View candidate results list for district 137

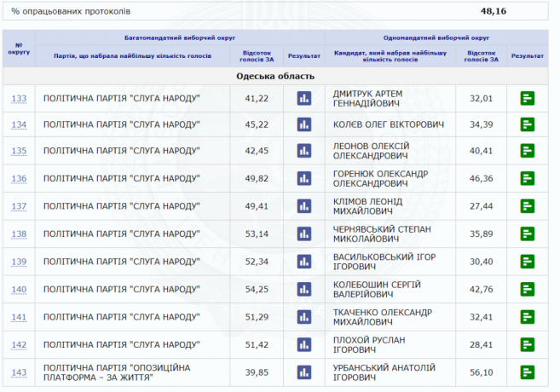(x=527, y=206)
